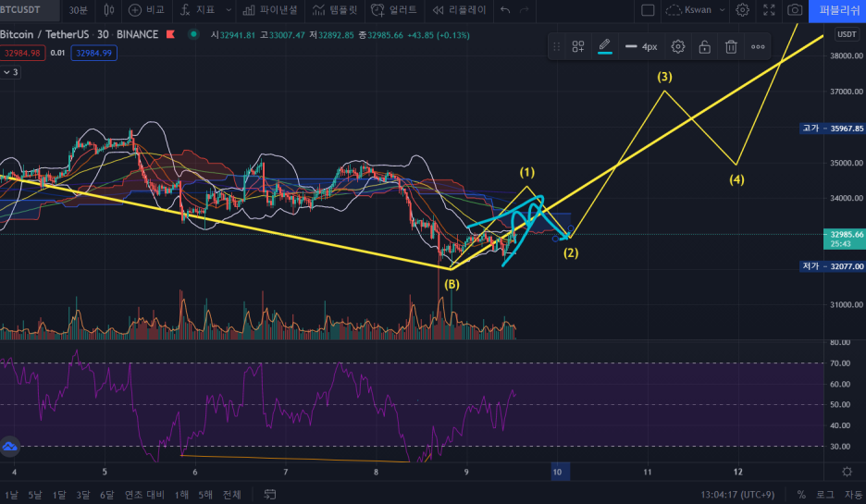Image resolution: width=866 pixels, height=504 pixels.
Task: Select the 6달 time range
Action: pos(107,495)
